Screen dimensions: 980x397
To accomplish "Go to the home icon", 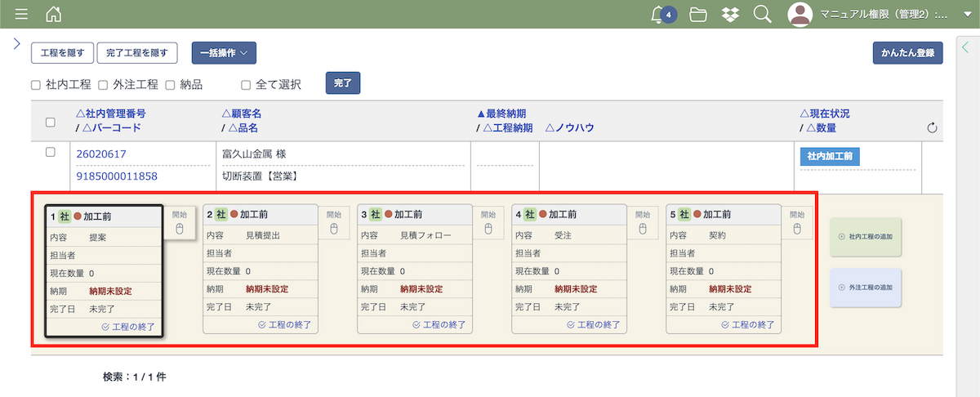I will pyautogui.click(x=54, y=14).
